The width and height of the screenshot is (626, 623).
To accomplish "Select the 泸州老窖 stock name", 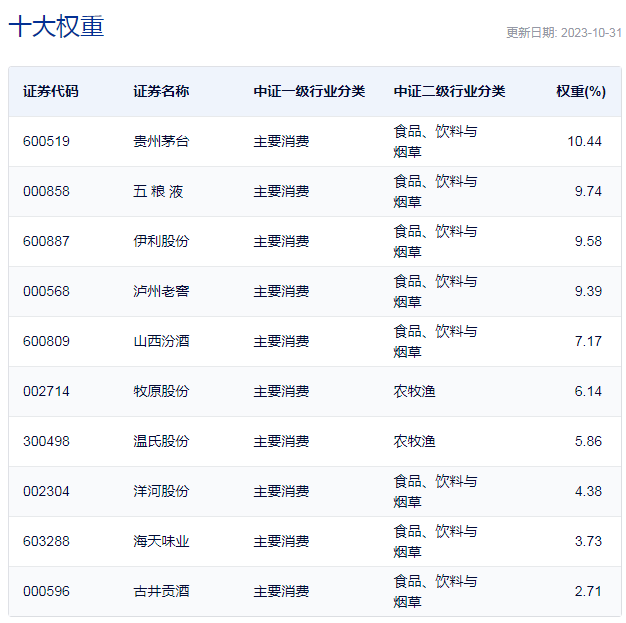I will tap(161, 291).
